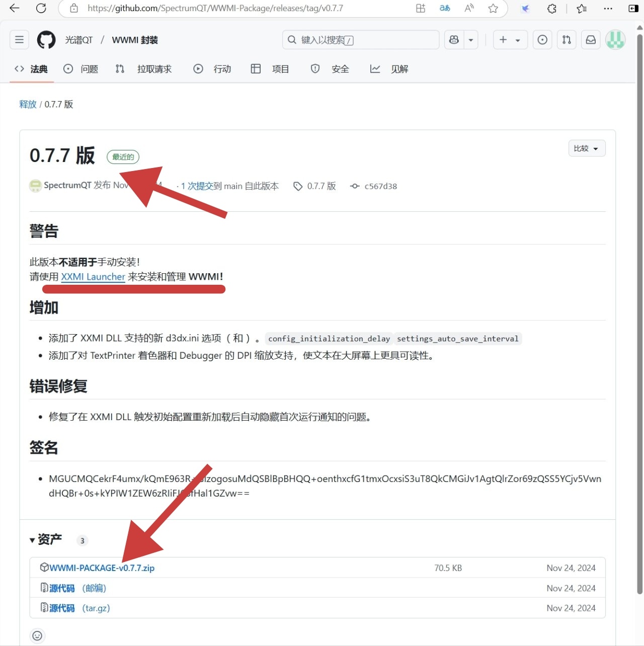Open the 1 次提交 commits link
The height and width of the screenshot is (646, 644).
click(x=198, y=186)
